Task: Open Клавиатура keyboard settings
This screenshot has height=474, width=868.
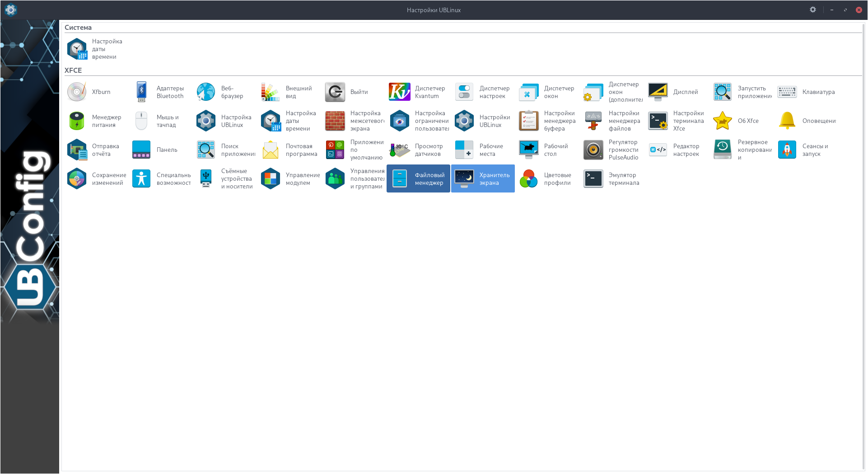Action: [806, 92]
